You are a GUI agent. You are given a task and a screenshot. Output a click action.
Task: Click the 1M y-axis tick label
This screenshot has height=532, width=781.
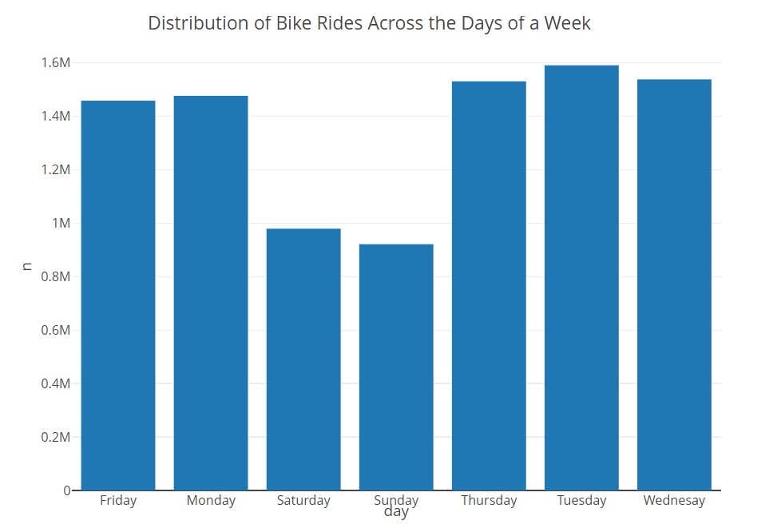(x=61, y=223)
